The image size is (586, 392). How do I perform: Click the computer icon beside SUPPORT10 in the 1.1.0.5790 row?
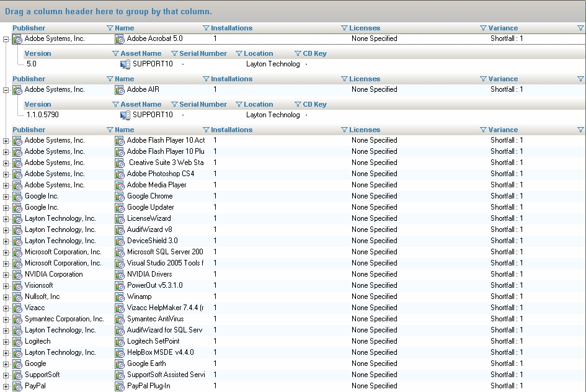(x=125, y=115)
